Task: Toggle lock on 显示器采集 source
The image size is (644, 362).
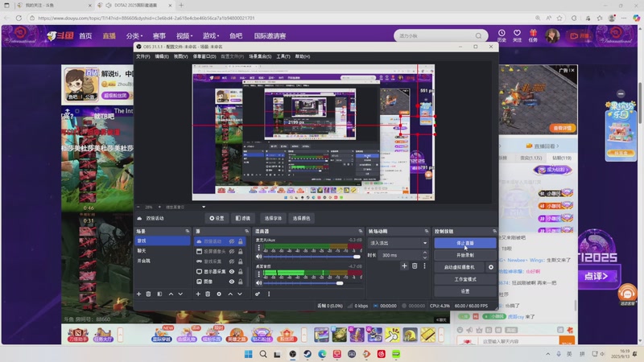Action: pyautogui.click(x=240, y=272)
